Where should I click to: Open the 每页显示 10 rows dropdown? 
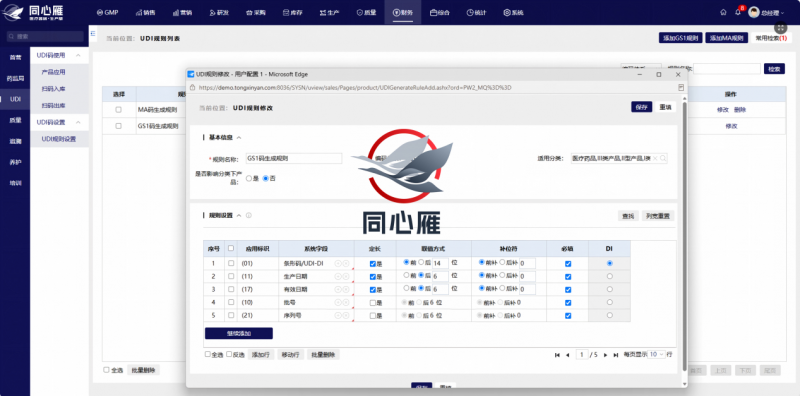tap(657, 355)
